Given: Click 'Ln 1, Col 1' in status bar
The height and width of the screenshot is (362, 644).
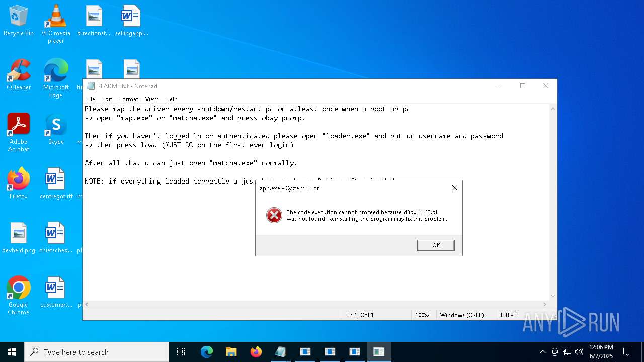Looking at the screenshot, I should coord(360,315).
